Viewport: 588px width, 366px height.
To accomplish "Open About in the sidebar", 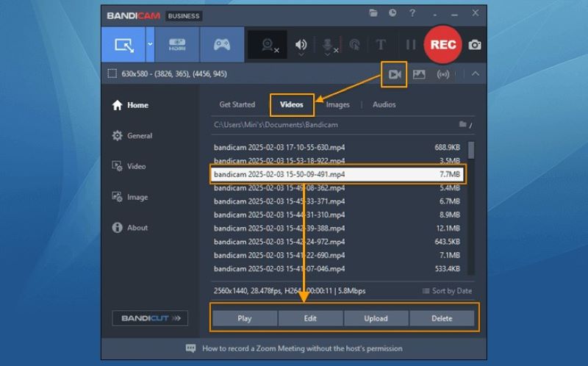I will click(130, 228).
